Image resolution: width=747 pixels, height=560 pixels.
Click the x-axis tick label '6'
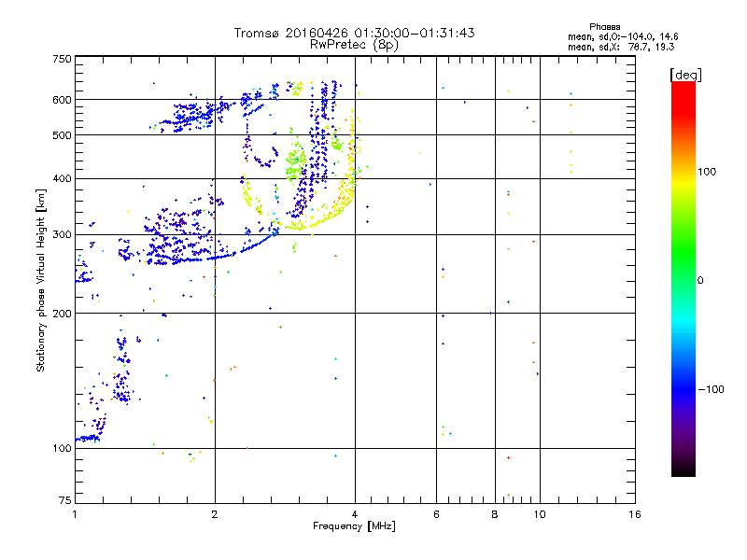pos(436,514)
